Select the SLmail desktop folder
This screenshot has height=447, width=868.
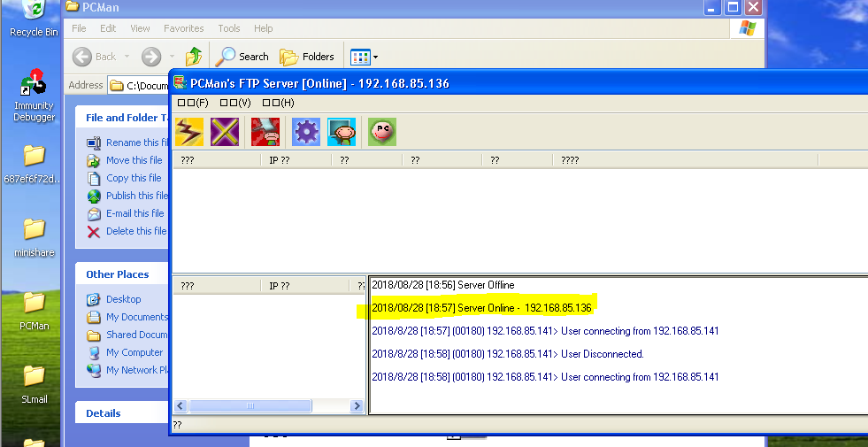tap(34, 384)
